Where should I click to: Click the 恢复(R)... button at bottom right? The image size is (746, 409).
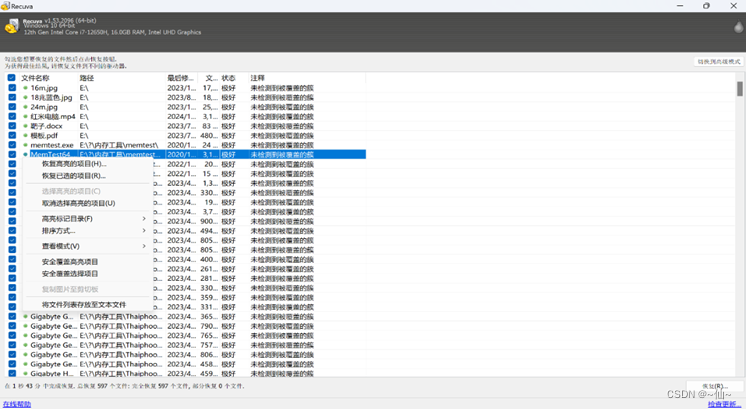(x=715, y=386)
